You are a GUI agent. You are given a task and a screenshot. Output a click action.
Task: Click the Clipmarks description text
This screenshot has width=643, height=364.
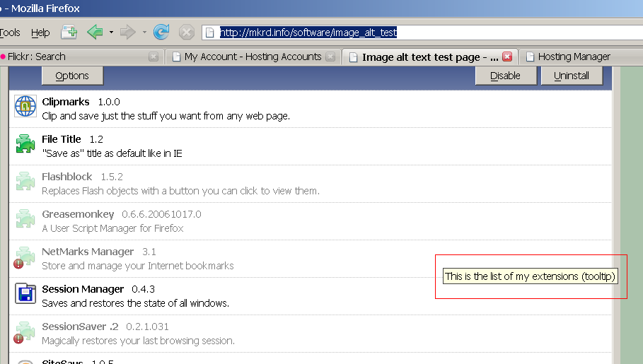pos(166,116)
